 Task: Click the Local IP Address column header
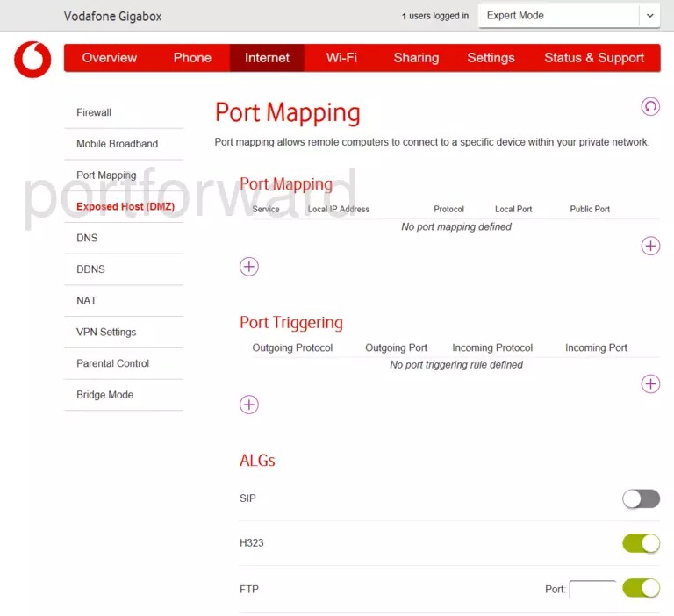[339, 210]
